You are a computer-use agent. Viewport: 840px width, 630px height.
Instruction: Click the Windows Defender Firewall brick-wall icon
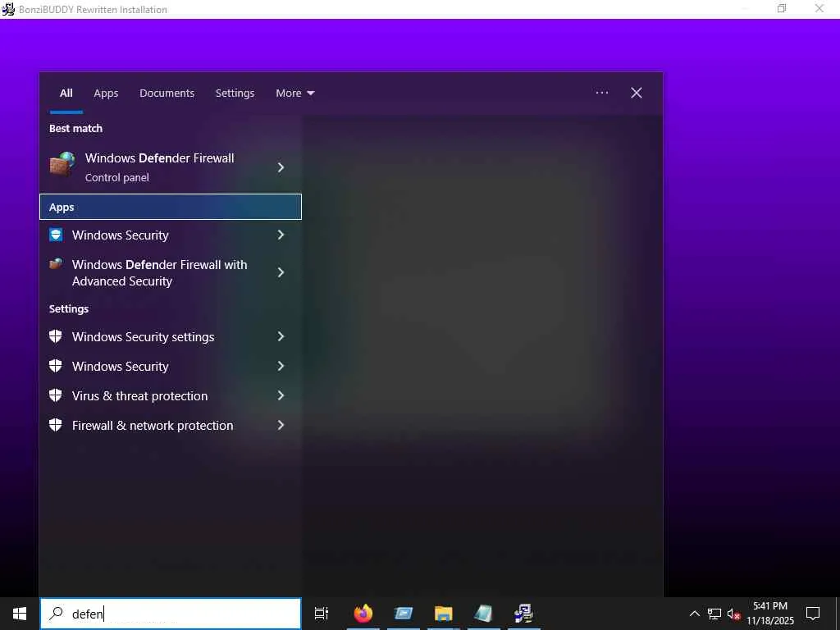point(62,164)
